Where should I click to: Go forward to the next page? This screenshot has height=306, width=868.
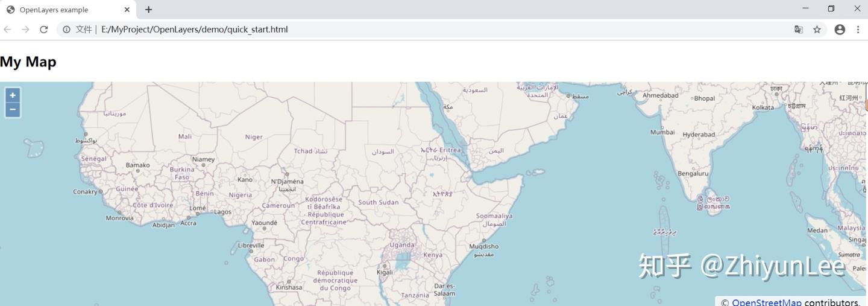25,30
